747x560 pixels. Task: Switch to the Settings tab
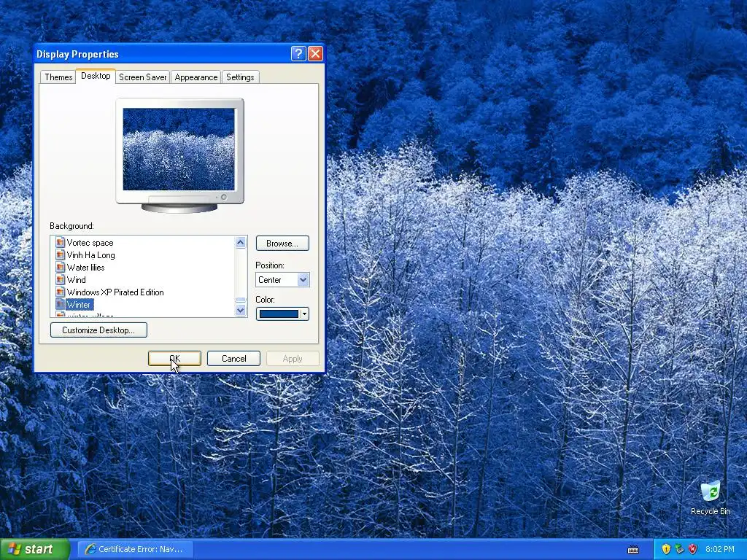(240, 77)
